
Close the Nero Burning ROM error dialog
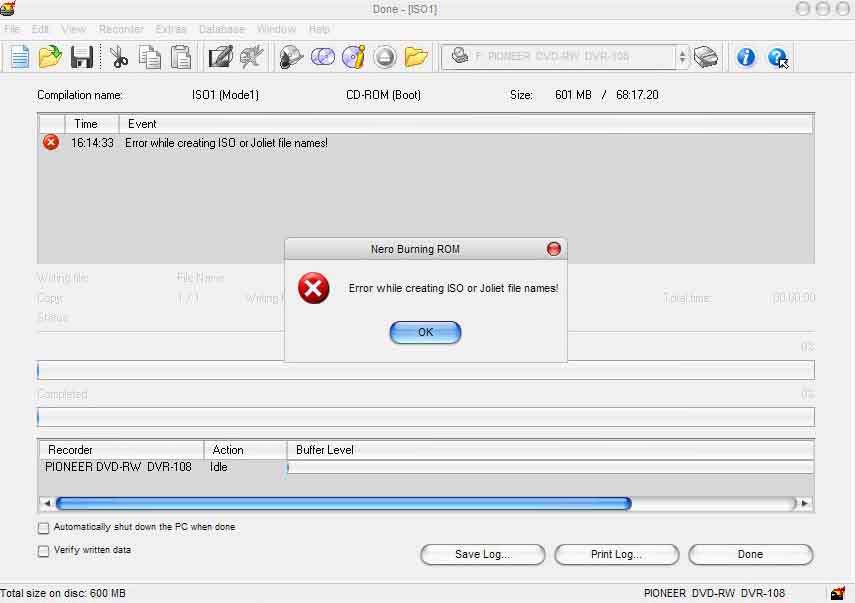(x=553, y=249)
